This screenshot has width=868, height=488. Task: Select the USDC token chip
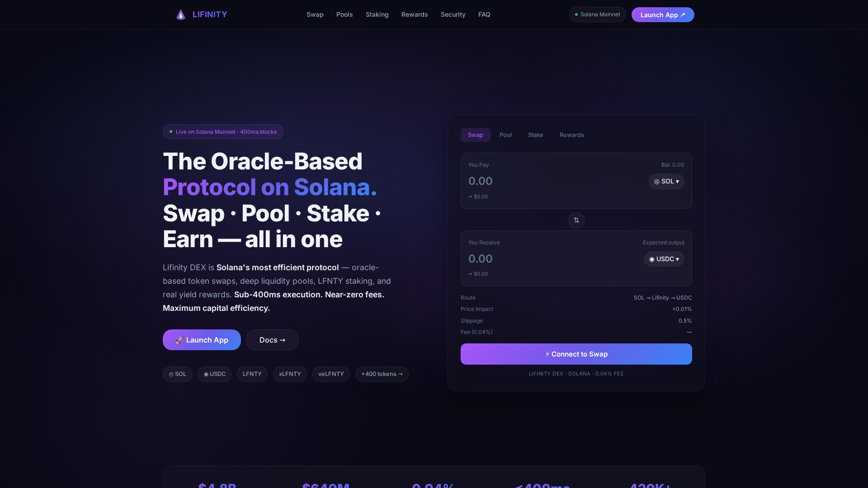tap(214, 374)
